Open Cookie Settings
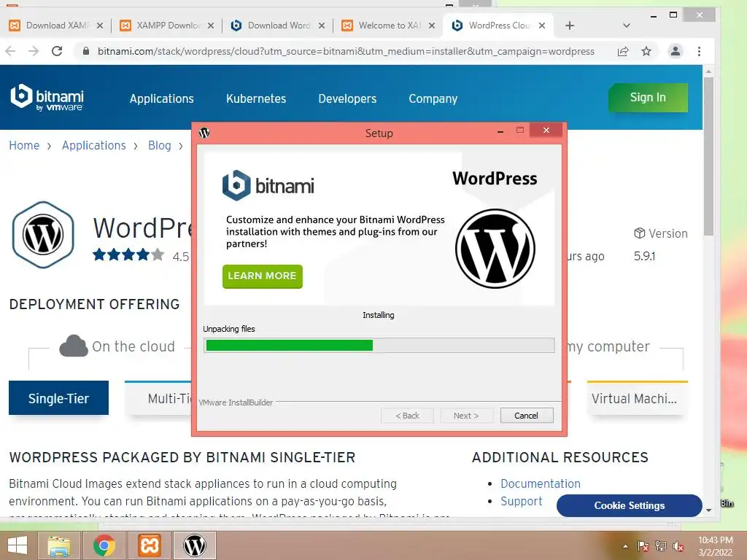This screenshot has height=560, width=747. coord(629,505)
